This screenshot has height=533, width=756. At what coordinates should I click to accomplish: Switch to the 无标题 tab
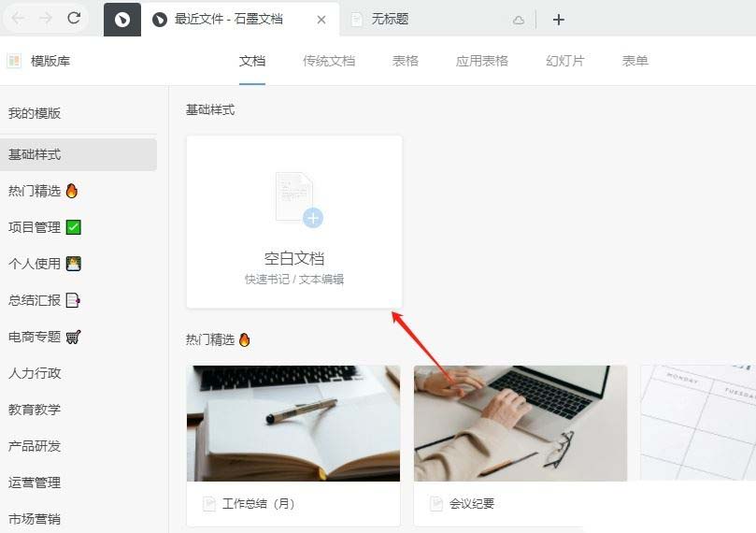390,20
